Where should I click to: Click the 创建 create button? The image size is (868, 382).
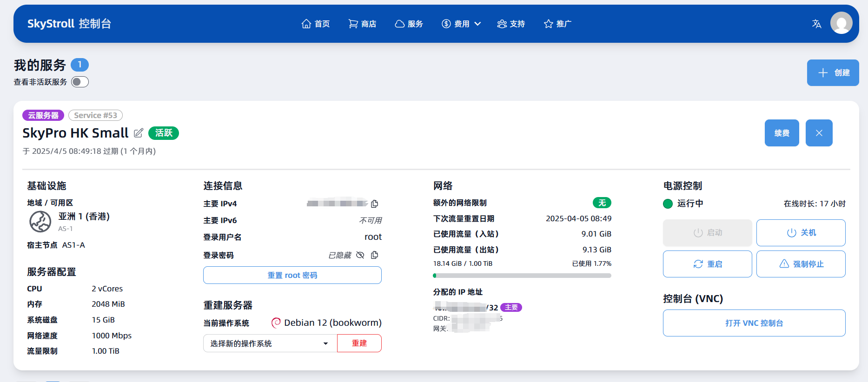(x=833, y=72)
